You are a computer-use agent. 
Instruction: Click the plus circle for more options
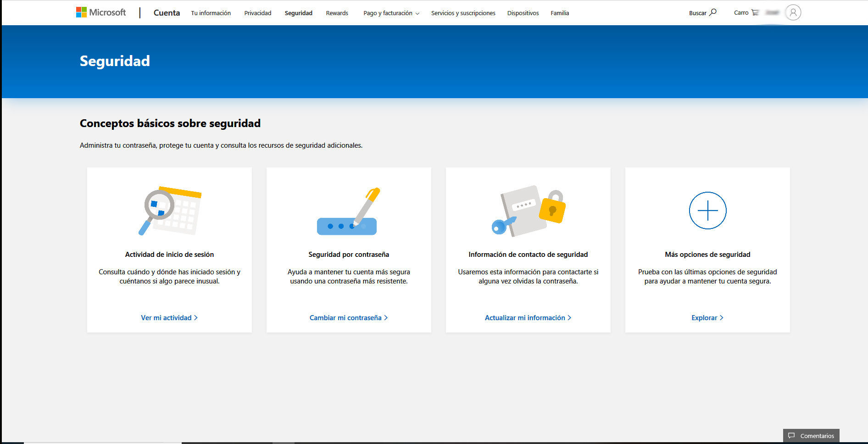coord(707,211)
